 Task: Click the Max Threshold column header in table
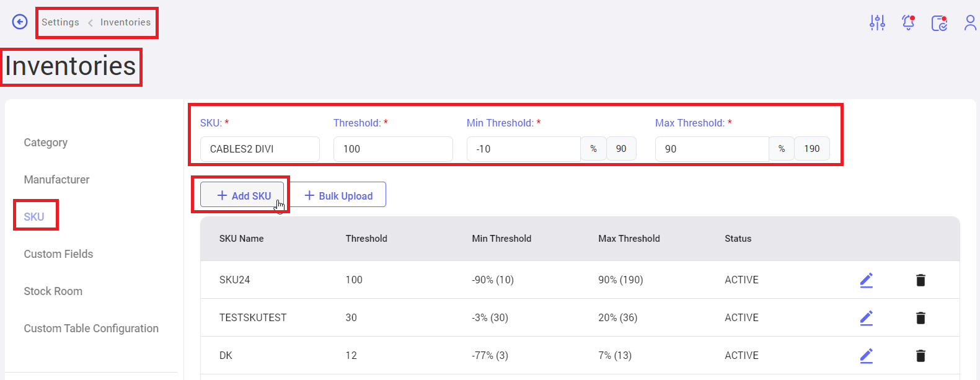coord(629,239)
